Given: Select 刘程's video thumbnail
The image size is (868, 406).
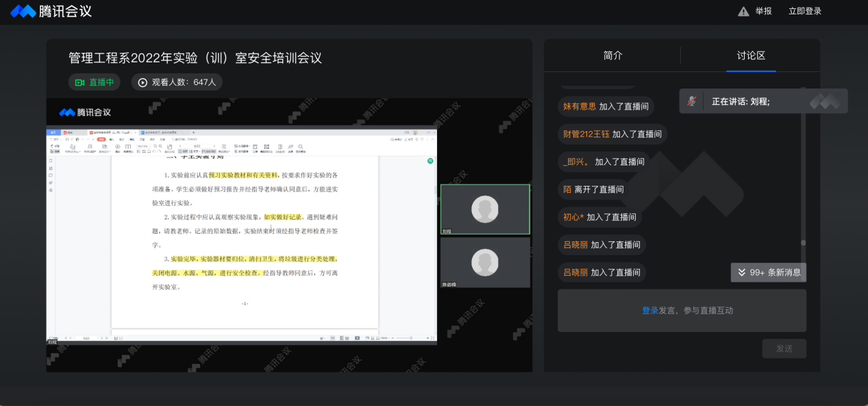Looking at the screenshot, I should (485, 209).
